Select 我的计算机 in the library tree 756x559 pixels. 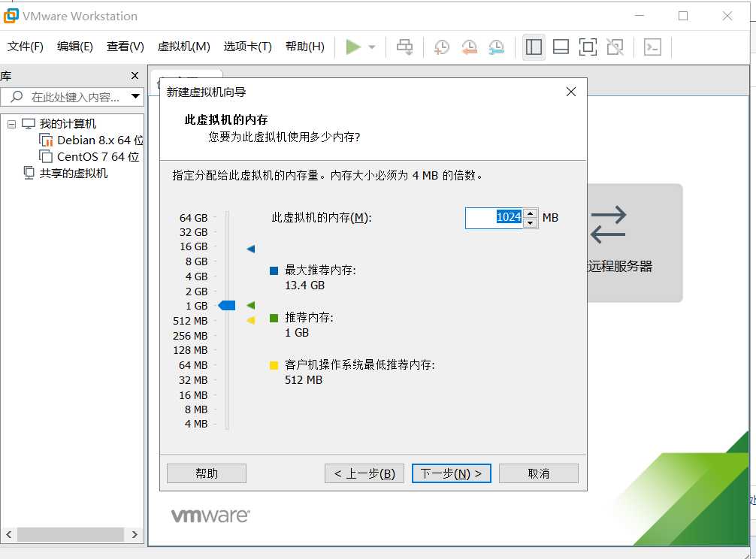coord(68,124)
